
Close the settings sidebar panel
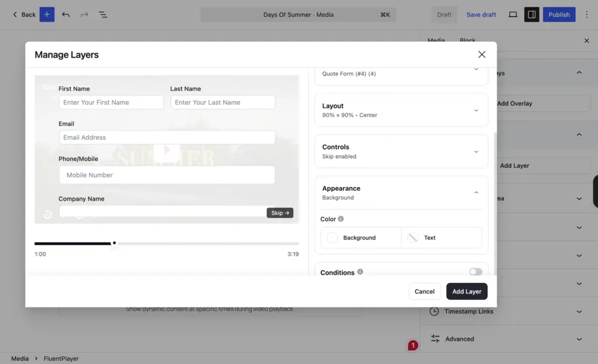(x=586, y=41)
